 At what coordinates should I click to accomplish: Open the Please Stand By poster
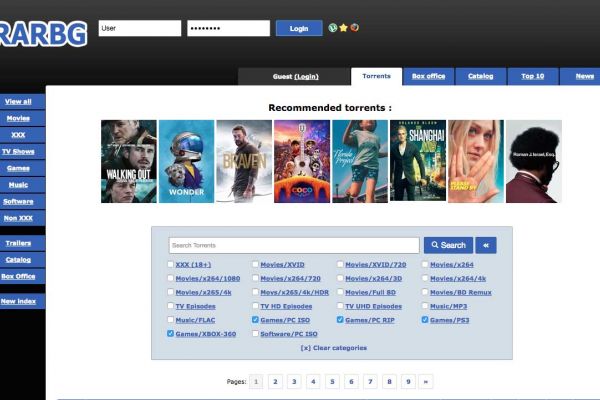click(476, 161)
